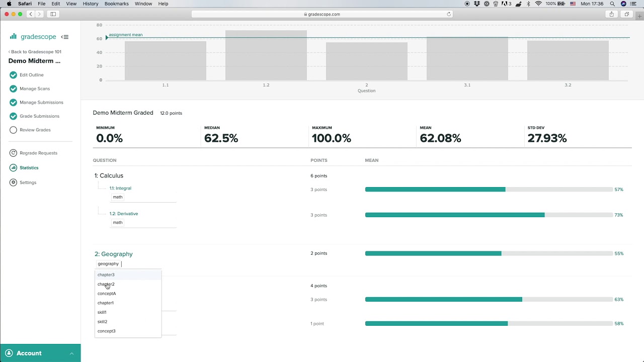Viewport: 644px width, 362px height.
Task: Click the 1.2 Derivative 73% mean bar
Action: pos(489,215)
